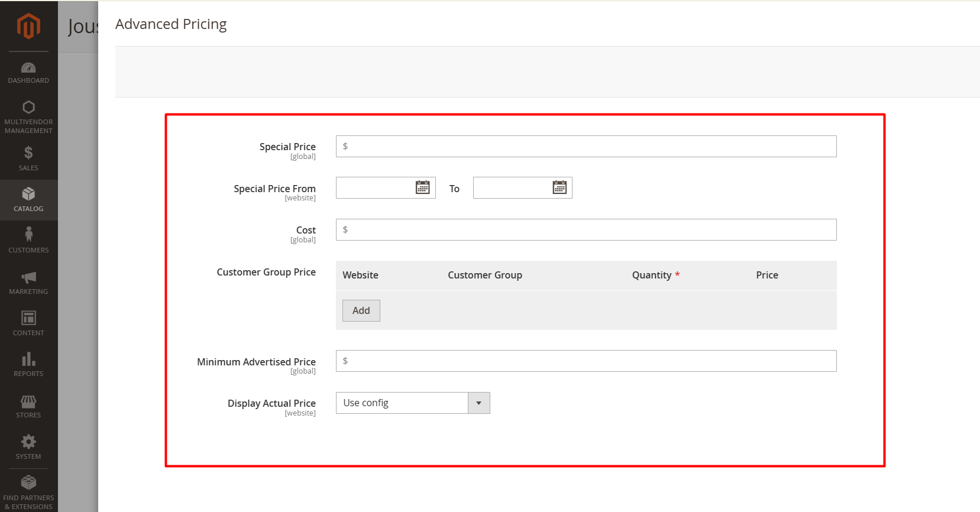The height and width of the screenshot is (512, 980).
Task: Click the Stores menu label
Action: (28, 415)
